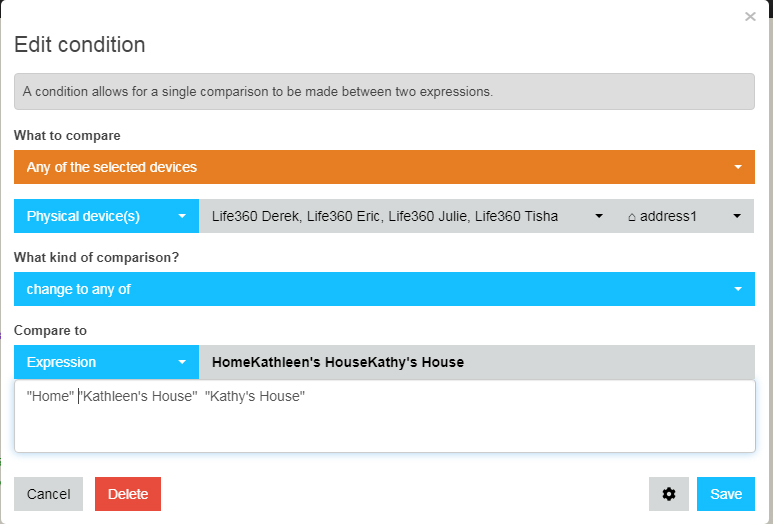Click the "Edit condition" heading
The width and height of the screenshot is (773, 524).
pos(80,45)
